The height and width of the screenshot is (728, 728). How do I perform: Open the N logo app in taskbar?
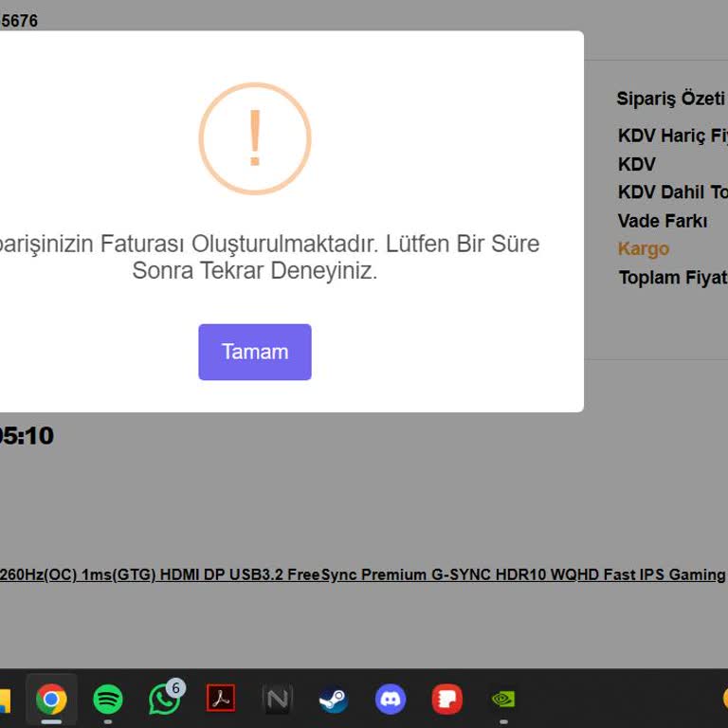[277, 699]
